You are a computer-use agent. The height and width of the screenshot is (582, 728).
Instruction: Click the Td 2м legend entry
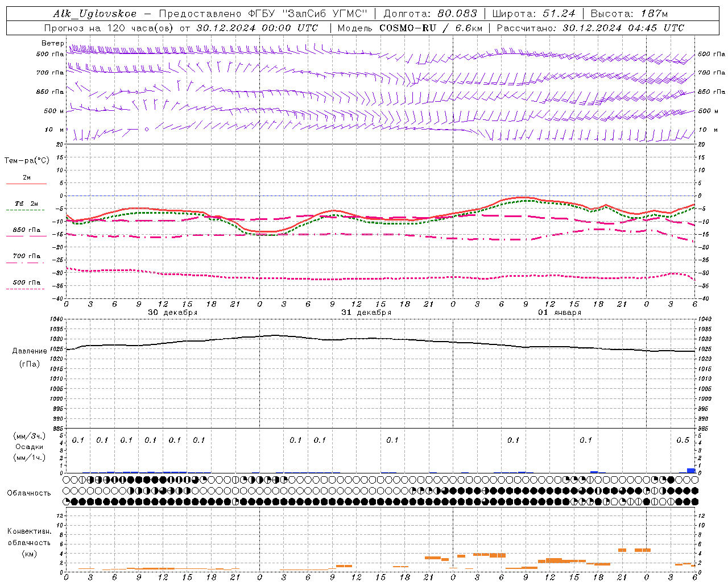tap(27, 203)
